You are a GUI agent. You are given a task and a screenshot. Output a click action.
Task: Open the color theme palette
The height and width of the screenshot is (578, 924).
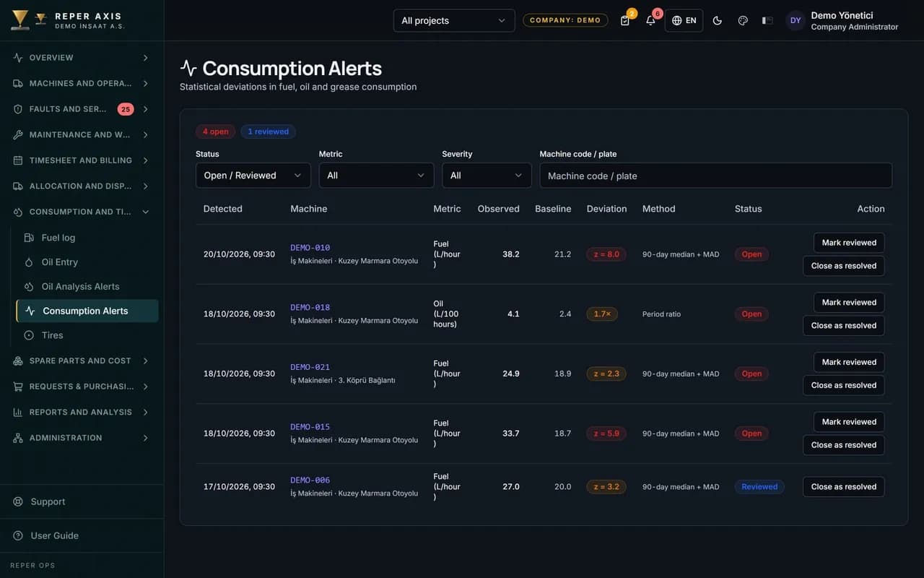pyautogui.click(x=743, y=20)
